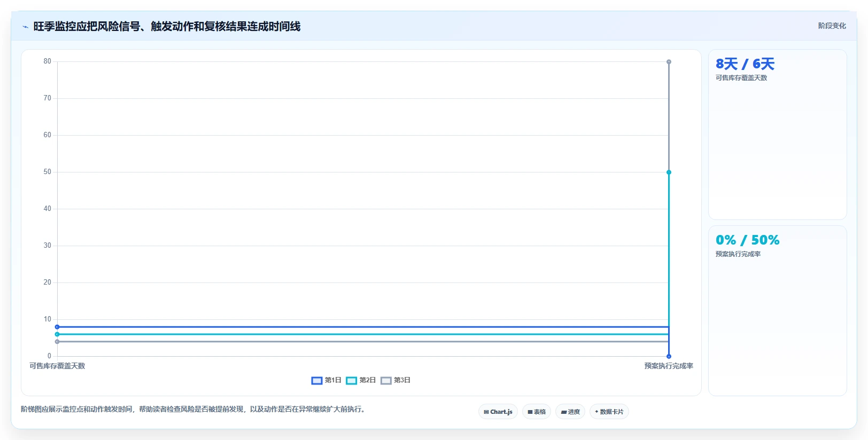Click the 可售库存覆盖天数 x-axis label
This screenshot has height=440, width=868.
click(x=57, y=366)
